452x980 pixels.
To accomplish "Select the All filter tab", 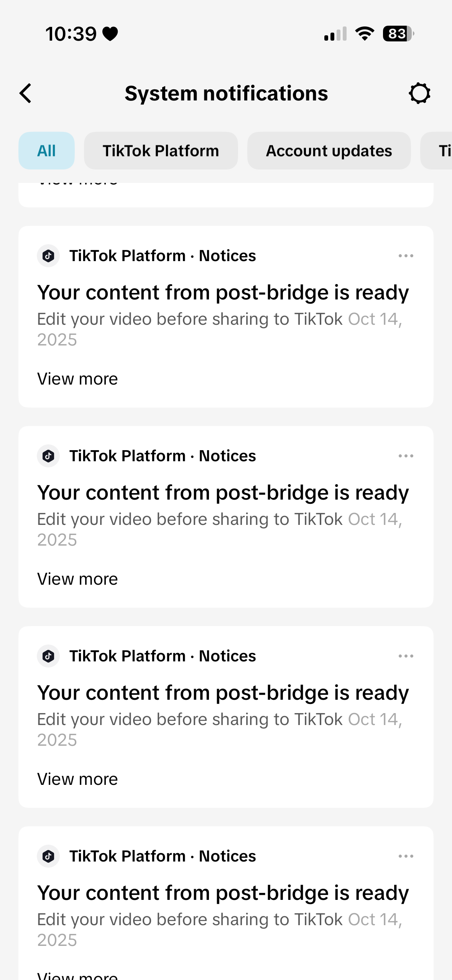I will (46, 151).
